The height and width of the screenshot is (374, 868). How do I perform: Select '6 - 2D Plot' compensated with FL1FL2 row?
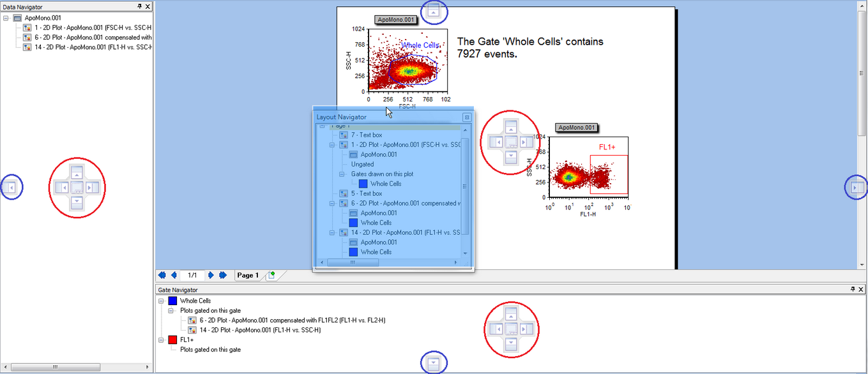(293, 320)
